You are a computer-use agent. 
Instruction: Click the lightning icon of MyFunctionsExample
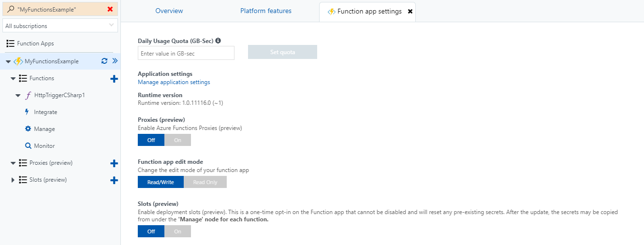tap(18, 61)
